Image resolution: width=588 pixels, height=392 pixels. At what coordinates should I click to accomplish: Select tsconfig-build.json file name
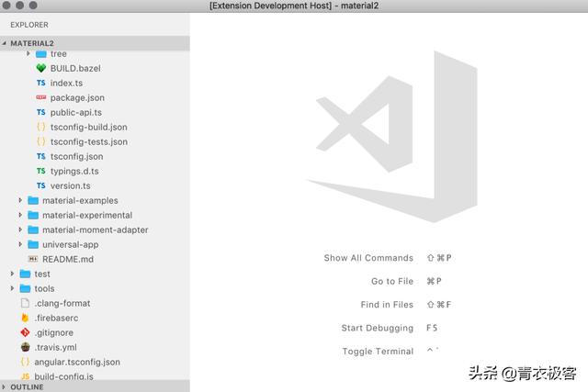coord(88,127)
